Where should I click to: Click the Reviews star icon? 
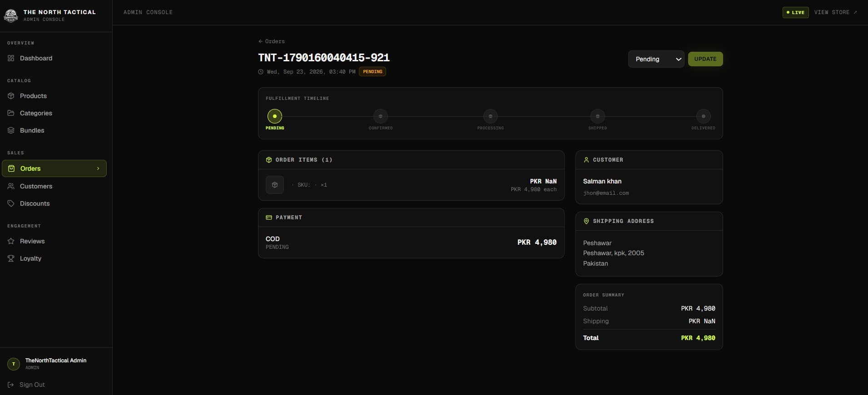(x=11, y=241)
